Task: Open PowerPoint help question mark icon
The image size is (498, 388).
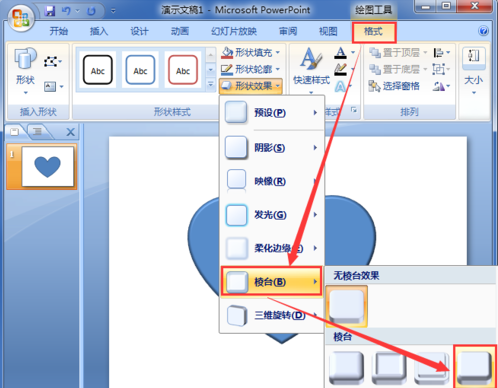Action: click(483, 31)
